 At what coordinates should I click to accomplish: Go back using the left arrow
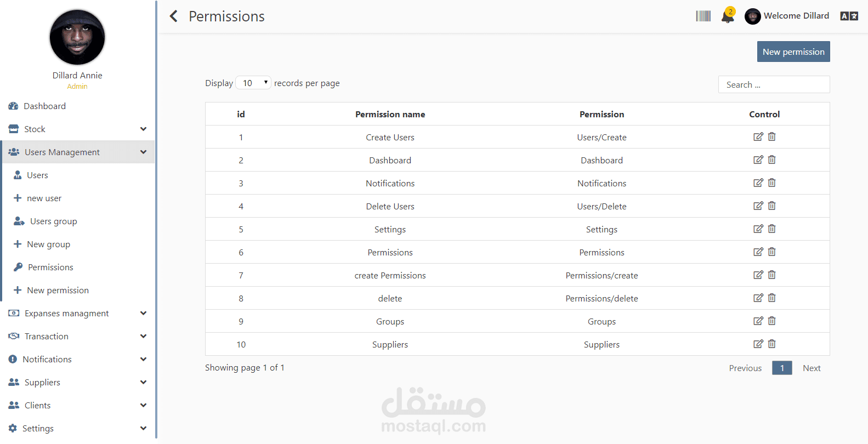[x=174, y=16]
